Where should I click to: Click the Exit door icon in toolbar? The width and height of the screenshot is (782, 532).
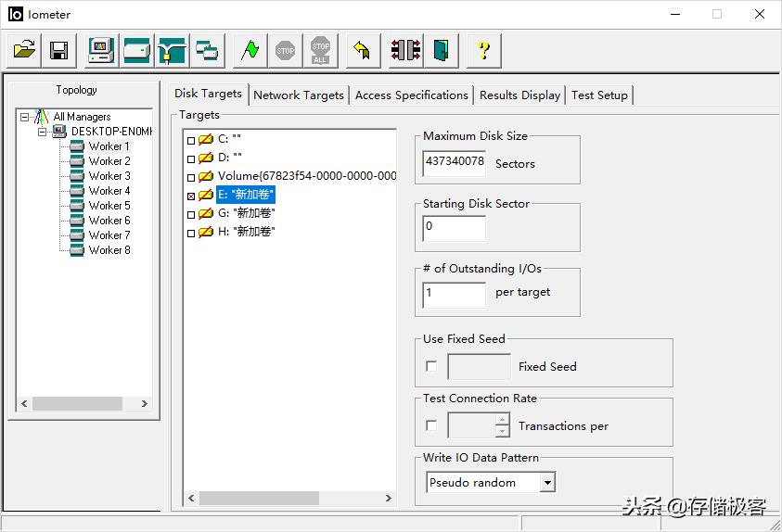pos(441,50)
